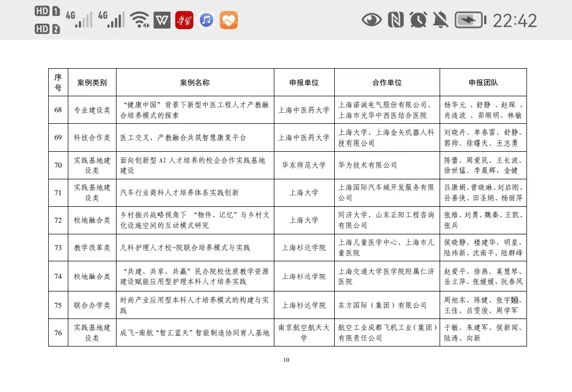
Task: Click page number 10 at the bottom
Action: pyautogui.click(x=286, y=360)
